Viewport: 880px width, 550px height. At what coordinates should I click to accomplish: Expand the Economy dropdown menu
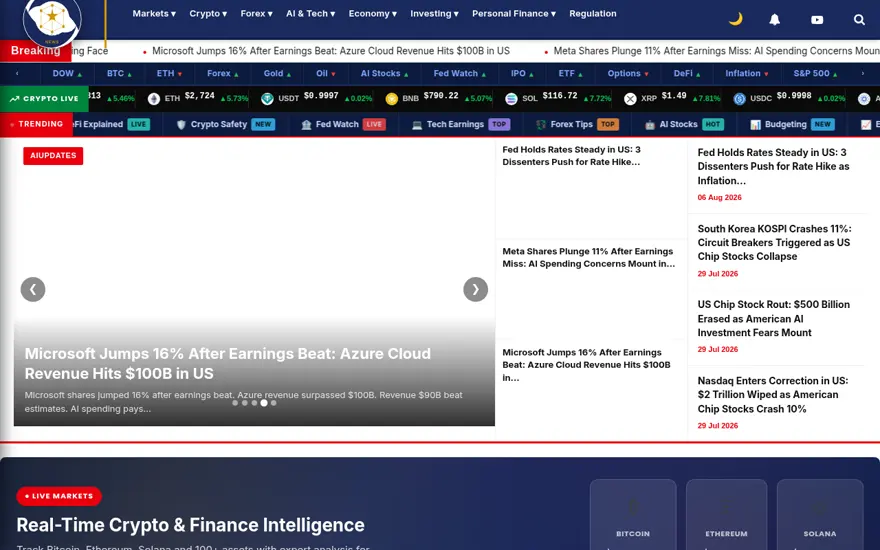tap(373, 13)
